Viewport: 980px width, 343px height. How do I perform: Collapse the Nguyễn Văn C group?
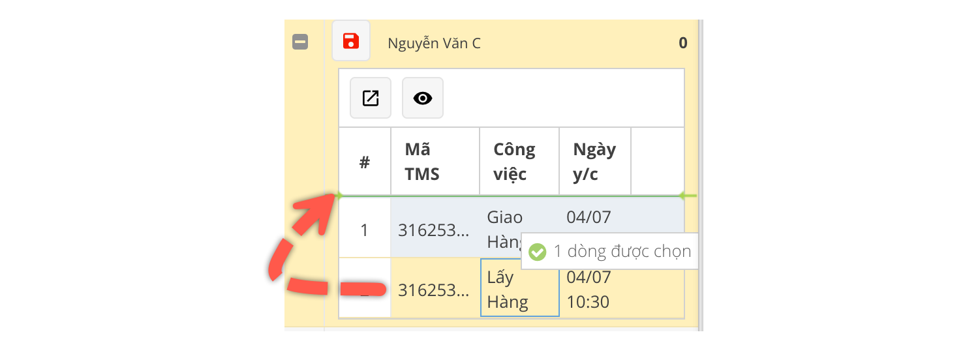[x=300, y=42]
